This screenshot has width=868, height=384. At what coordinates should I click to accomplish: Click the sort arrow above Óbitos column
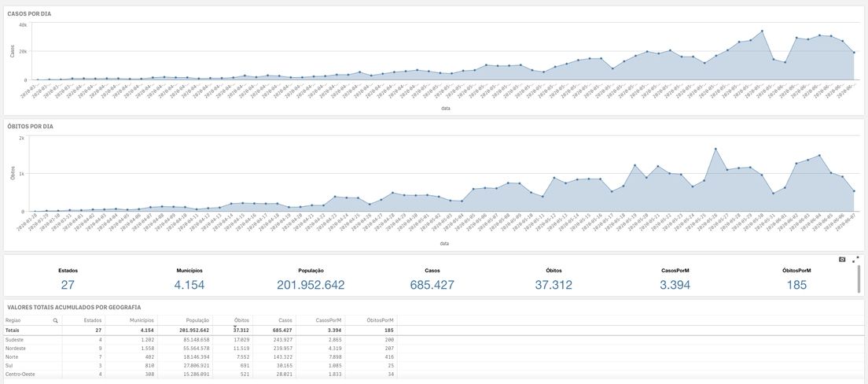(x=235, y=326)
